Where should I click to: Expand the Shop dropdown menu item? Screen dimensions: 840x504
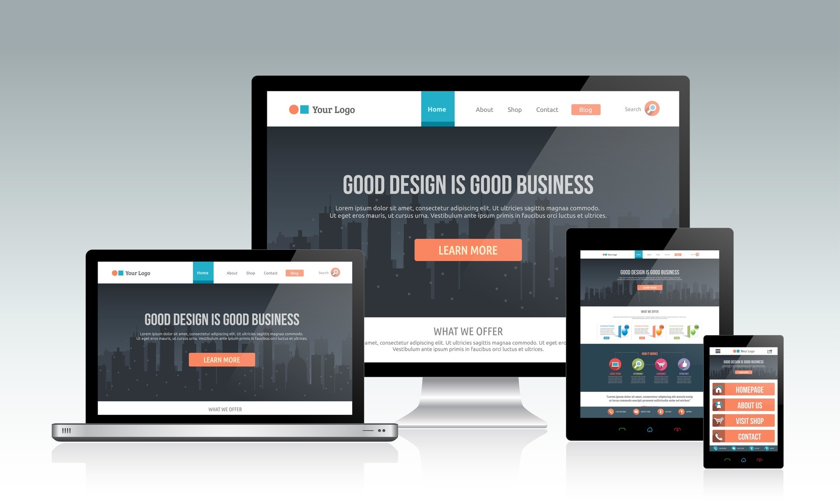click(x=514, y=109)
